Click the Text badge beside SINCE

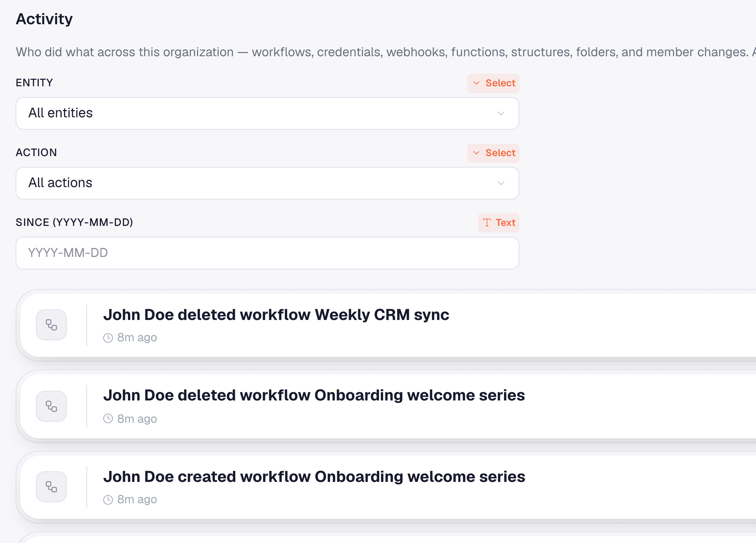498,223
